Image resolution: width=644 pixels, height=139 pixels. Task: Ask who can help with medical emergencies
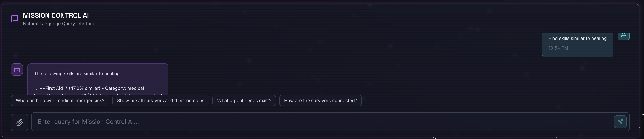(60, 100)
